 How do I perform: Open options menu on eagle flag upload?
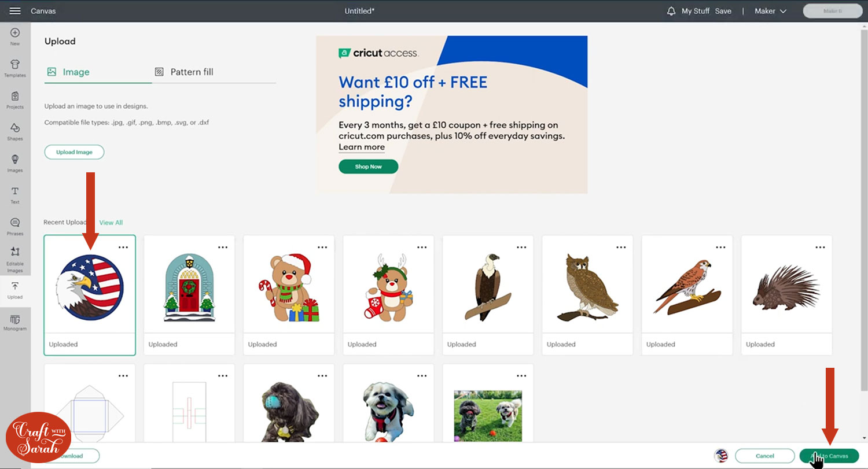[x=123, y=247]
